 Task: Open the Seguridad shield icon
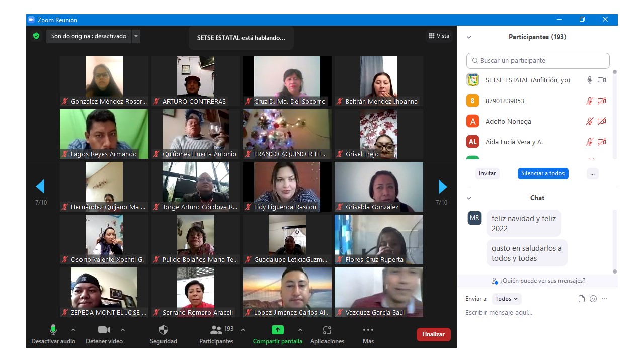click(164, 330)
